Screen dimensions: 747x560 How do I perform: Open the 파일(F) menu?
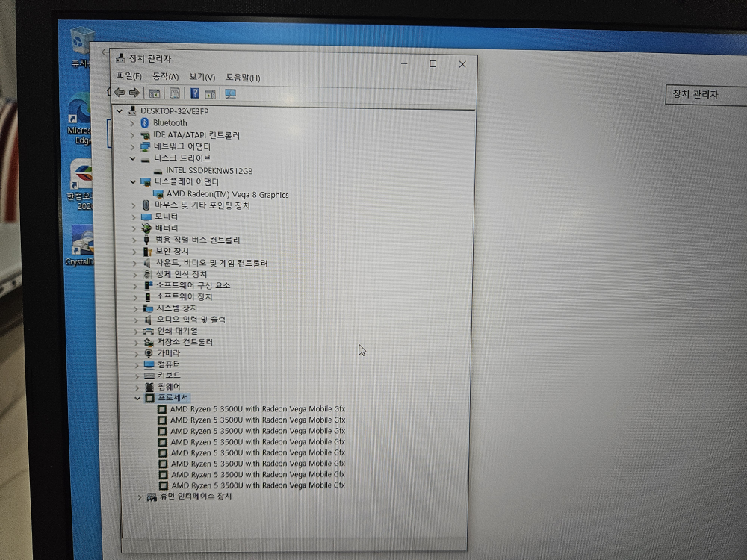[x=129, y=76]
